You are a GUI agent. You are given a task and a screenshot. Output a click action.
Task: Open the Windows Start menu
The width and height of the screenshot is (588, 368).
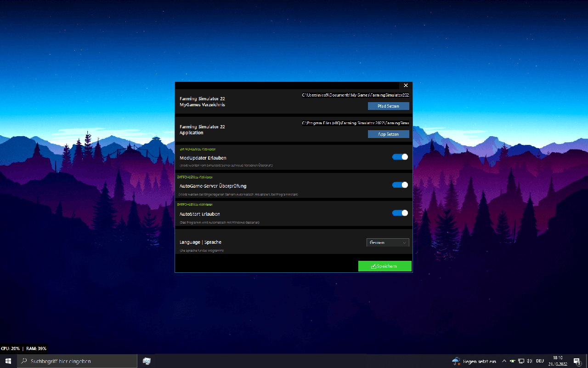pos(8,361)
